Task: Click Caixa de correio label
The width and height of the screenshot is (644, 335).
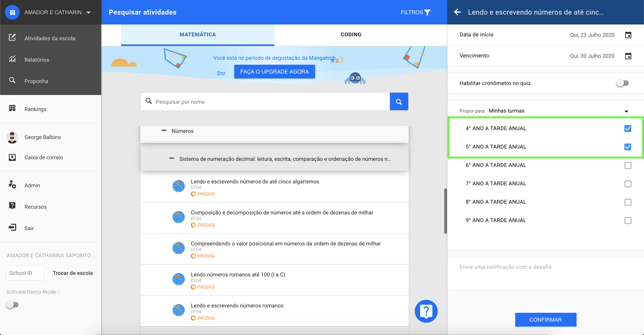Action: 44,157
